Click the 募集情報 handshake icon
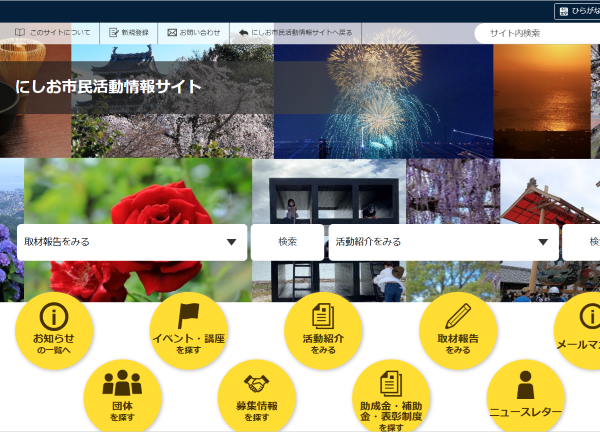The image size is (600, 432). click(x=256, y=383)
